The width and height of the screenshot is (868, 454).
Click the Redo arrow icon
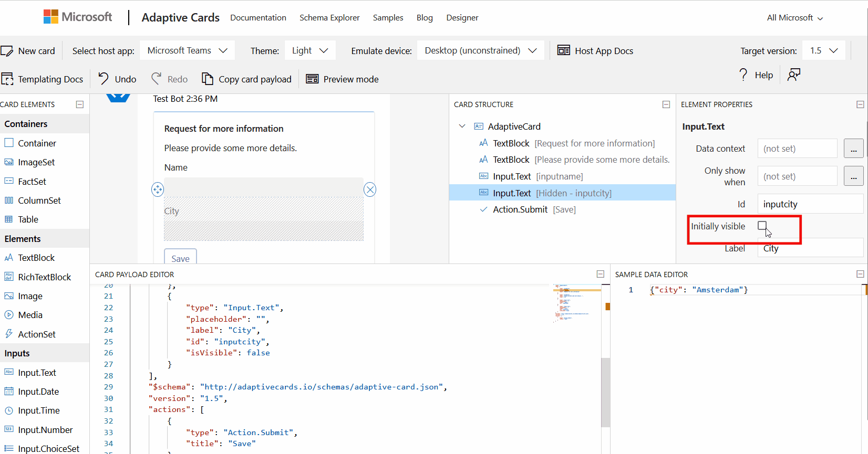pyautogui.click(x=156, y=79)
